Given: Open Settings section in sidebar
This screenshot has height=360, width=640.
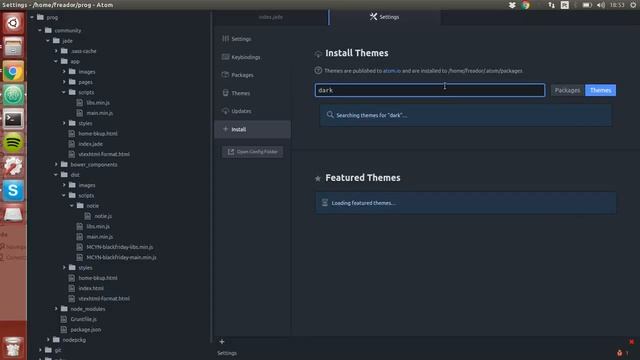Looking at the screenshot, I should (x=252, y=39).
